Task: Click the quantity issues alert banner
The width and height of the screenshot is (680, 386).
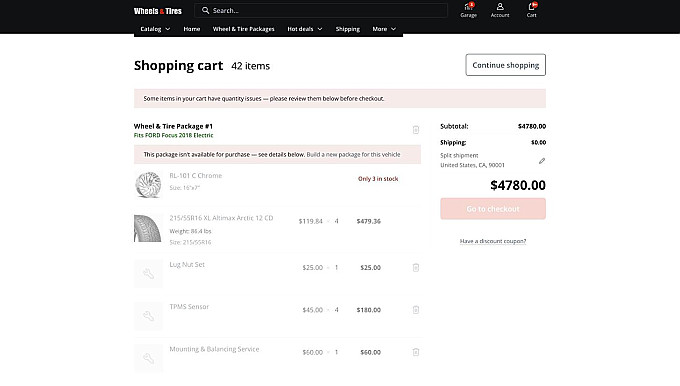Action: click(340, 98)
